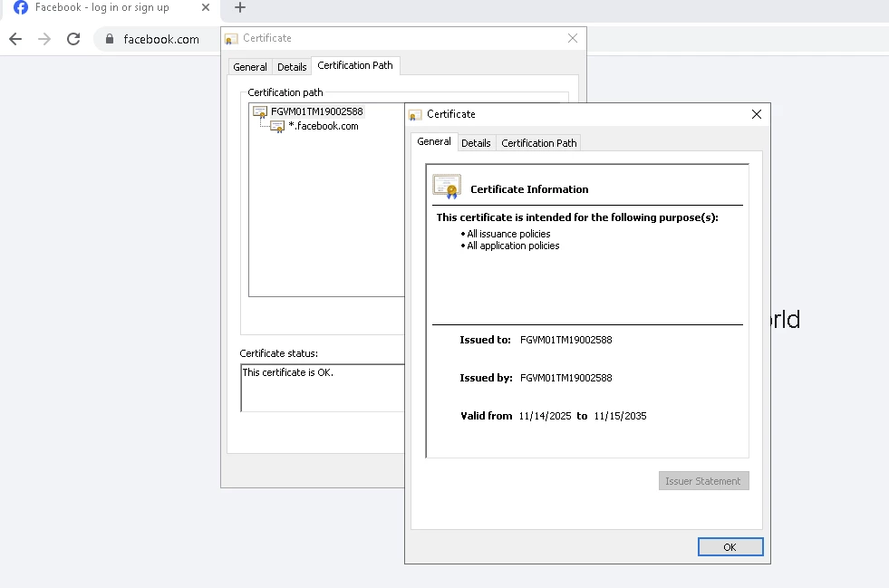889x588 pixels.
Task: Click the Issued to FGVM01TM19002588 value
Action: [x=565, y=341]
